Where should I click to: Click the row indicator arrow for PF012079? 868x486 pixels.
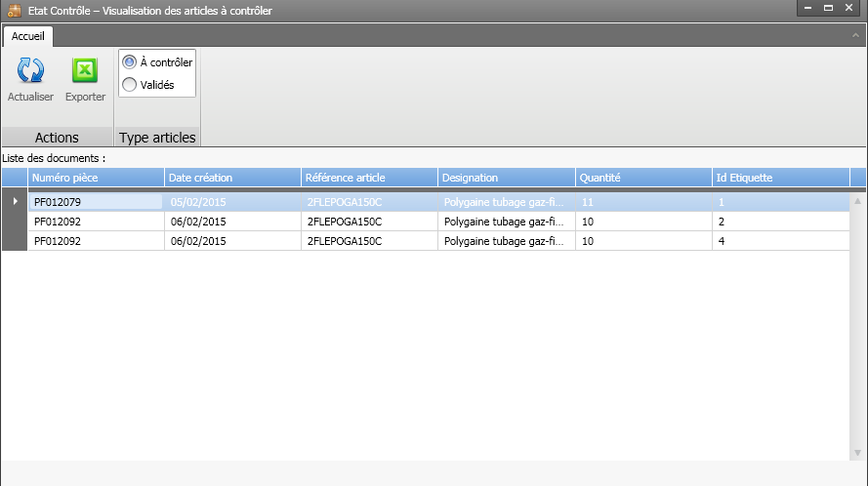pos(15,202)
